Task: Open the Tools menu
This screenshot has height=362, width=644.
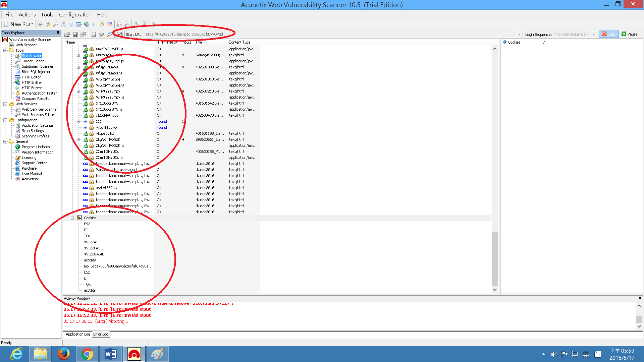Action: click(47, 14)
